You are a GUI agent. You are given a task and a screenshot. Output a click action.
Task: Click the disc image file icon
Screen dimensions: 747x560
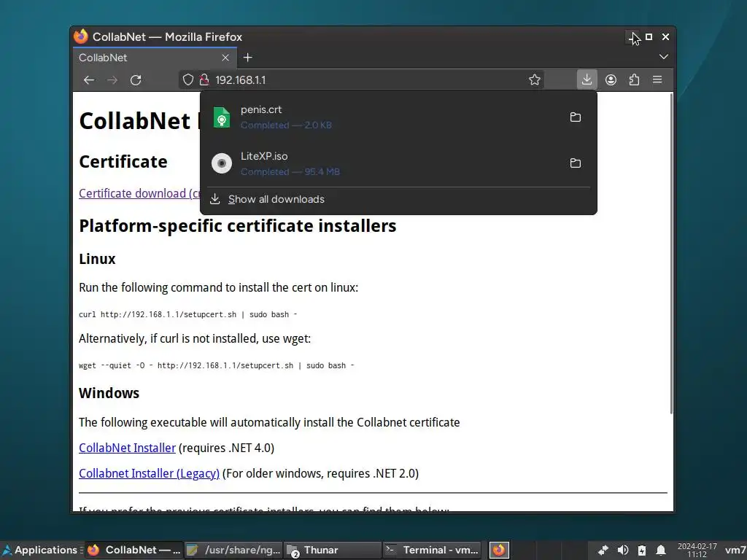pos(222,163)
